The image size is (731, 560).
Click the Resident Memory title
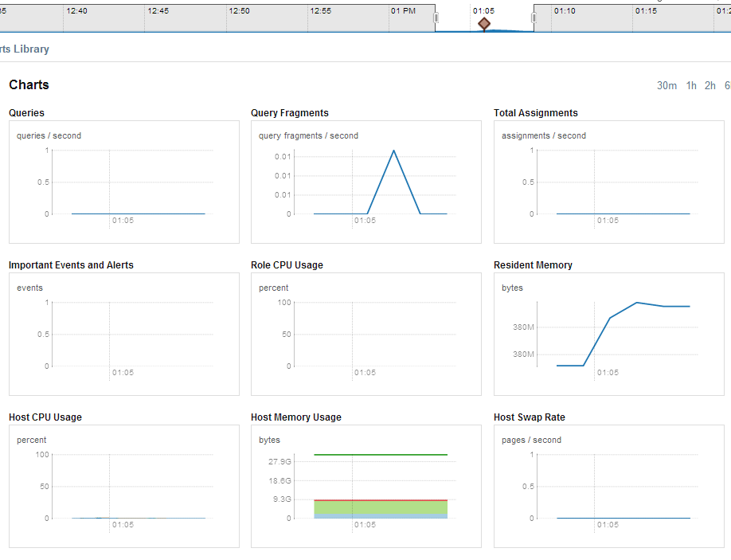(x=533, y=264)
